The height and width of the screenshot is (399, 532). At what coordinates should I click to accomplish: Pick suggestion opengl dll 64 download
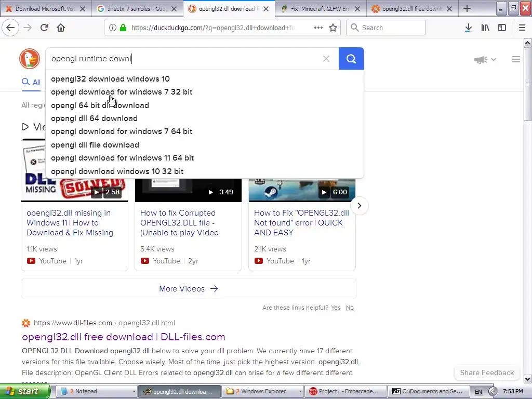(x=205, y=118)
